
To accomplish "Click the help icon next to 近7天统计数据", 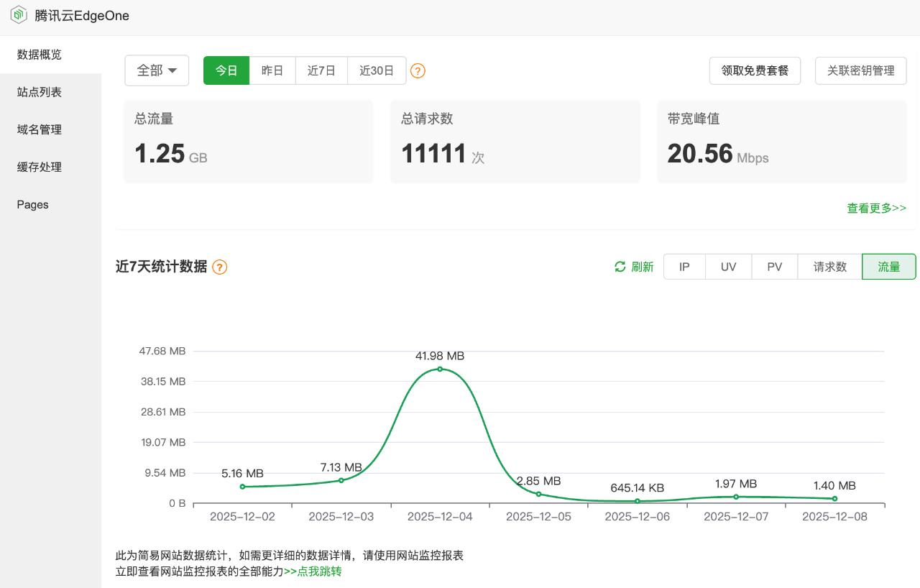I will coord(219,266).
